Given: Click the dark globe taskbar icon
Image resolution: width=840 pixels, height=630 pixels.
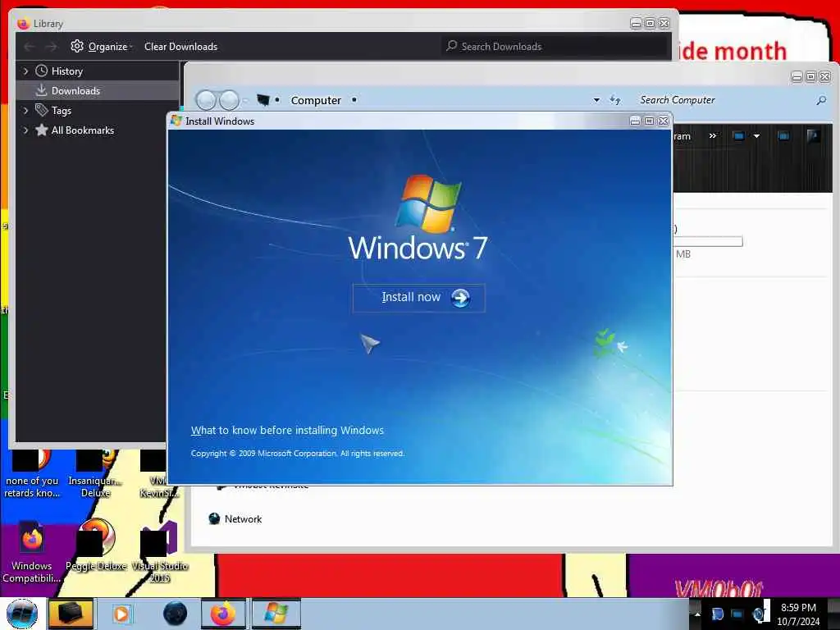Looking at the screenshot, I should point(176,614).
